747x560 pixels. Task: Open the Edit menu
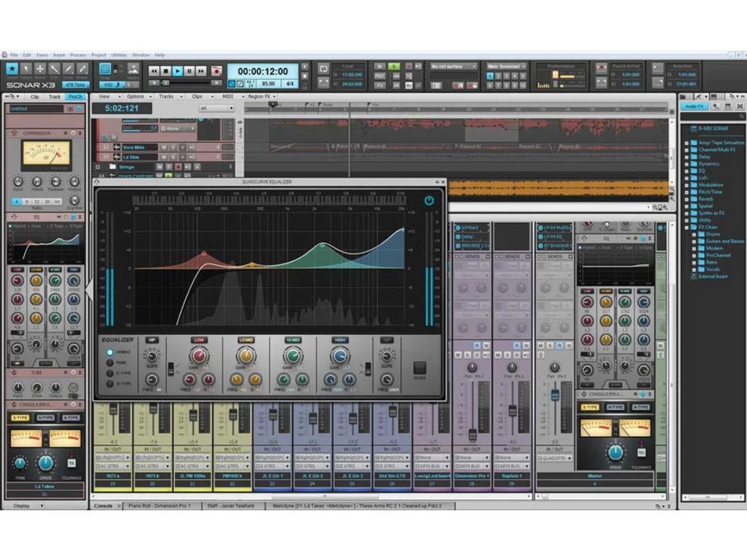27,55
